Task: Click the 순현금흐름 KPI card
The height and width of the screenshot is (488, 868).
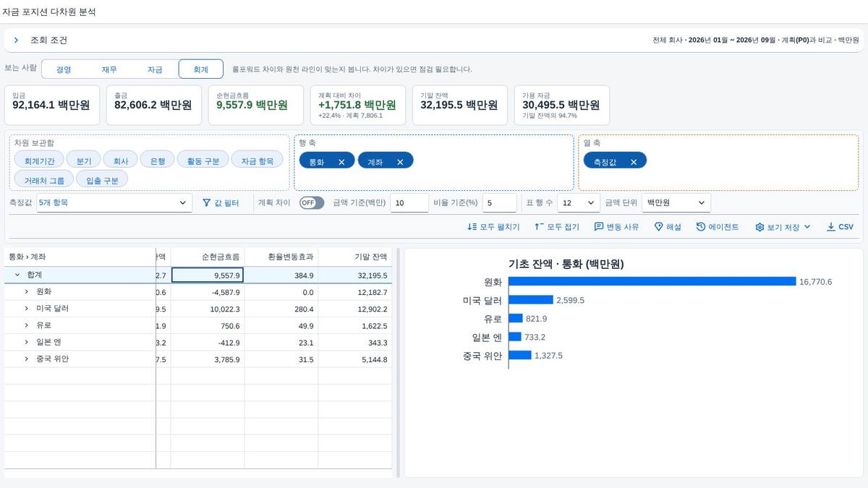Action: point(256,105)
